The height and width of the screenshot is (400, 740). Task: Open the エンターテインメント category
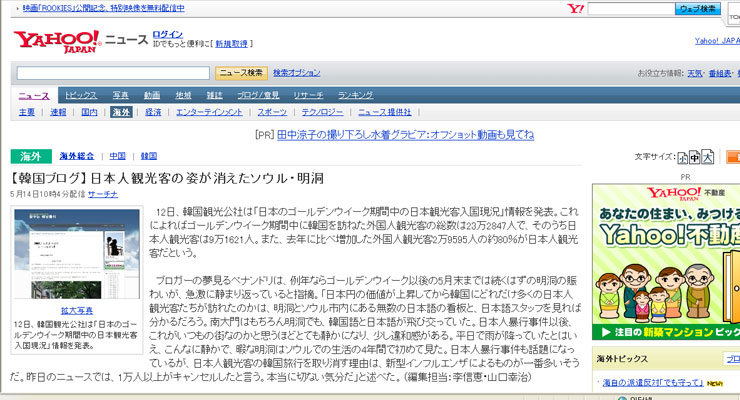pos(209,112)
